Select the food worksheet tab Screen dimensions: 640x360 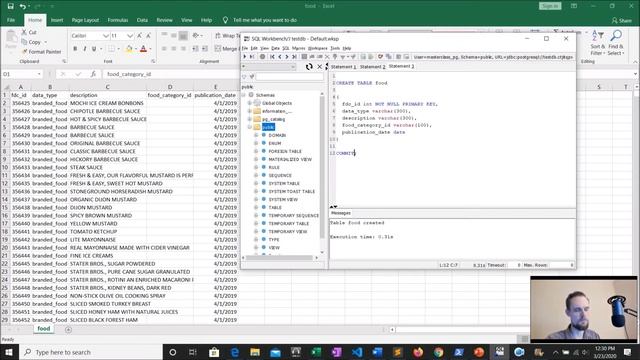click(x=44, y=329)
